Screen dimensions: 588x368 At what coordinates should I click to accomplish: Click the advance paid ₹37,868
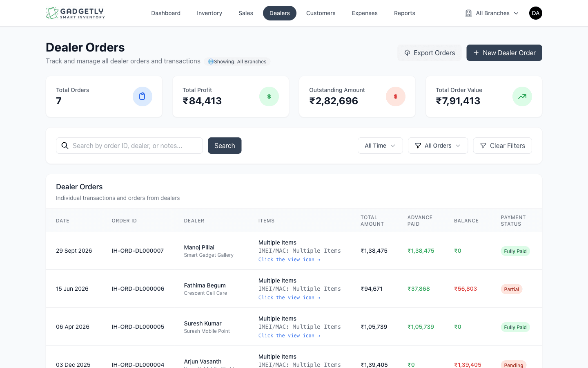(419, 289)
